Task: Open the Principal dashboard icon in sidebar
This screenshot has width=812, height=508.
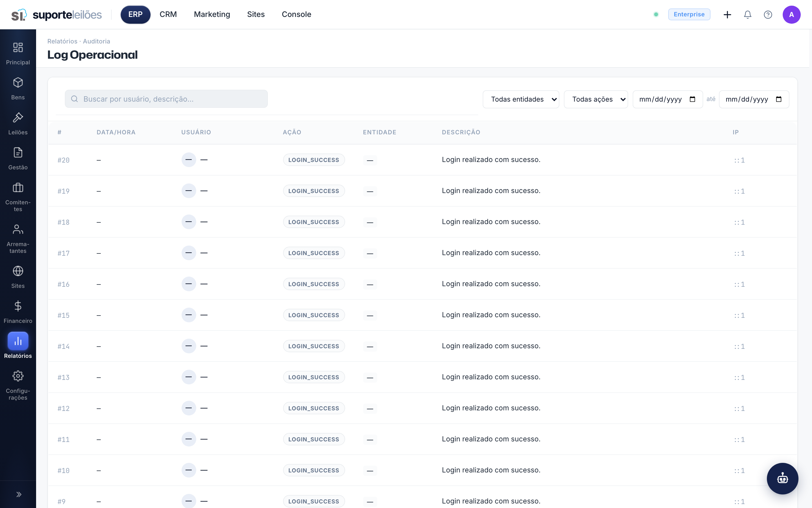Action: click(18, 47)
